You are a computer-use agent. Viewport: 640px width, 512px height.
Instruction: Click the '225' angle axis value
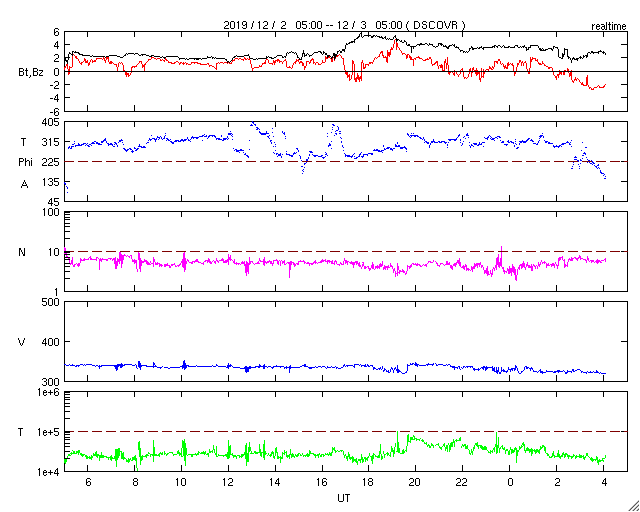(51, 162)
